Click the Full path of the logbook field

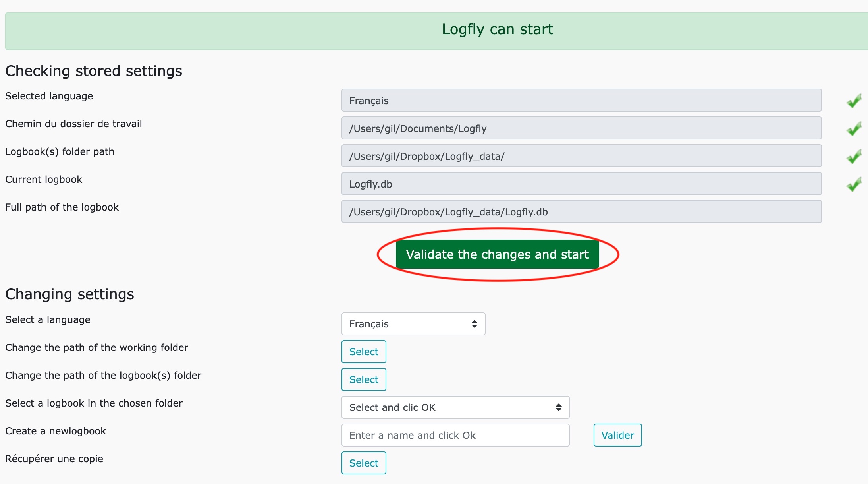[581, 211]
